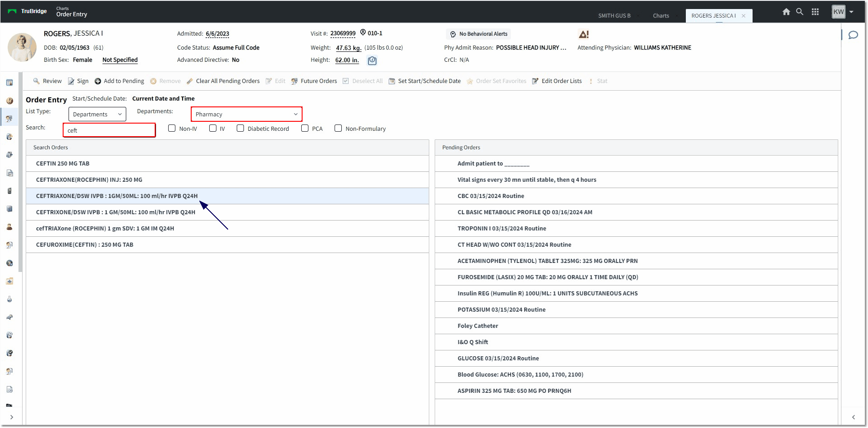Click the height 62.00 in. link

click(x=347, y=60)
